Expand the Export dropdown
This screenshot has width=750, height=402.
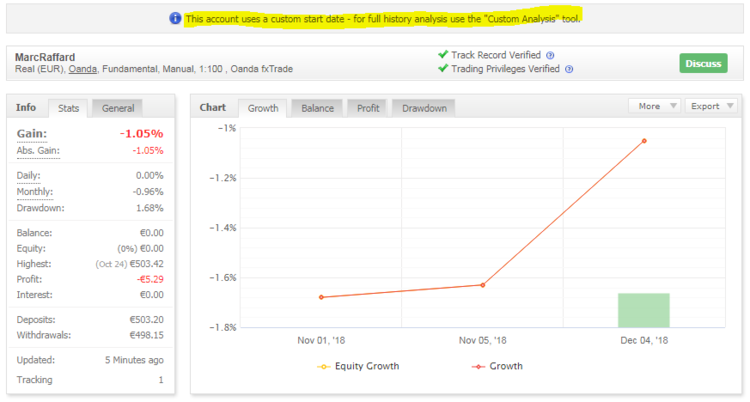click(711, 106)
